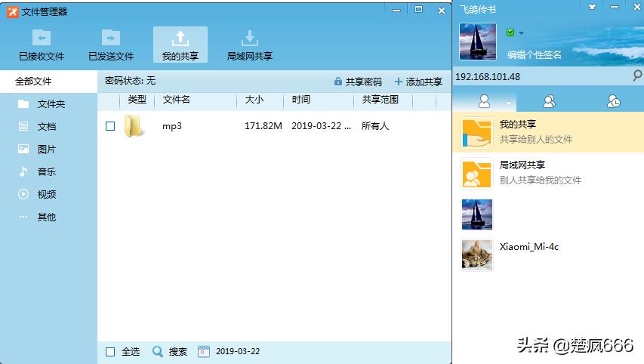Click the mp3 folder icon
Image resolution: width=644 pixels, height=364 pixels.
pyautogui.click(x=134, y=125)
